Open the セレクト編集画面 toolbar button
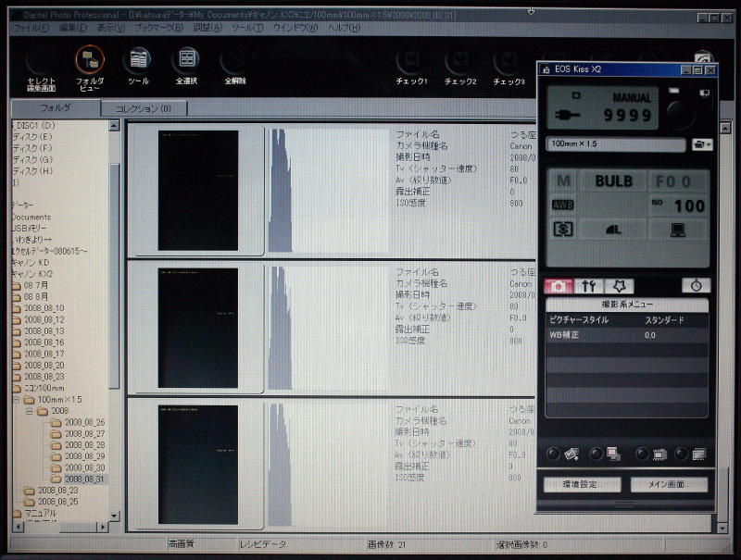741x560 pixels. tap(41, 69)
